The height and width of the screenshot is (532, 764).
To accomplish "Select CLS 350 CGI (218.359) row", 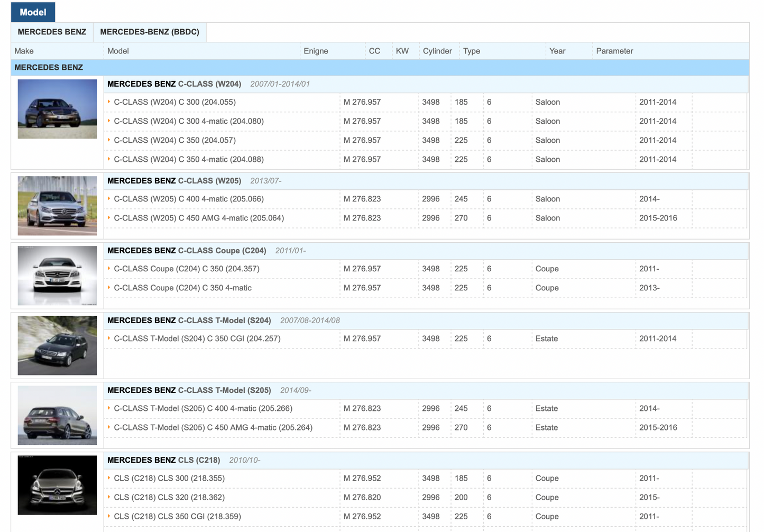I will coord(426,516).
